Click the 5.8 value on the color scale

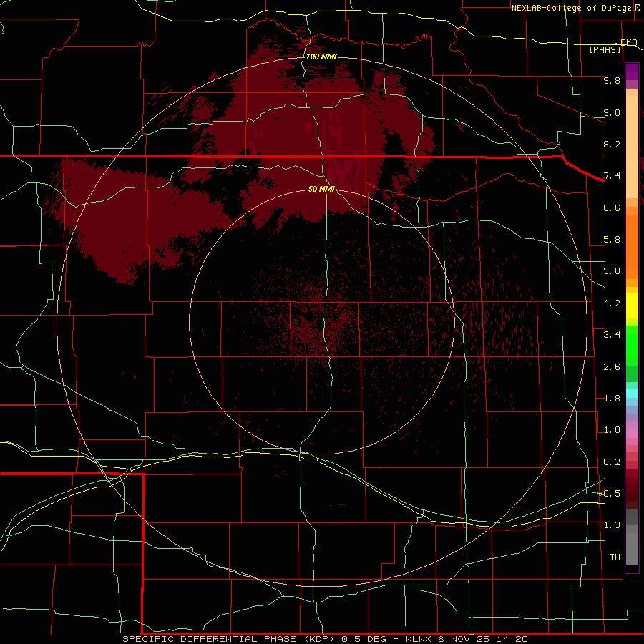point(612,240)
